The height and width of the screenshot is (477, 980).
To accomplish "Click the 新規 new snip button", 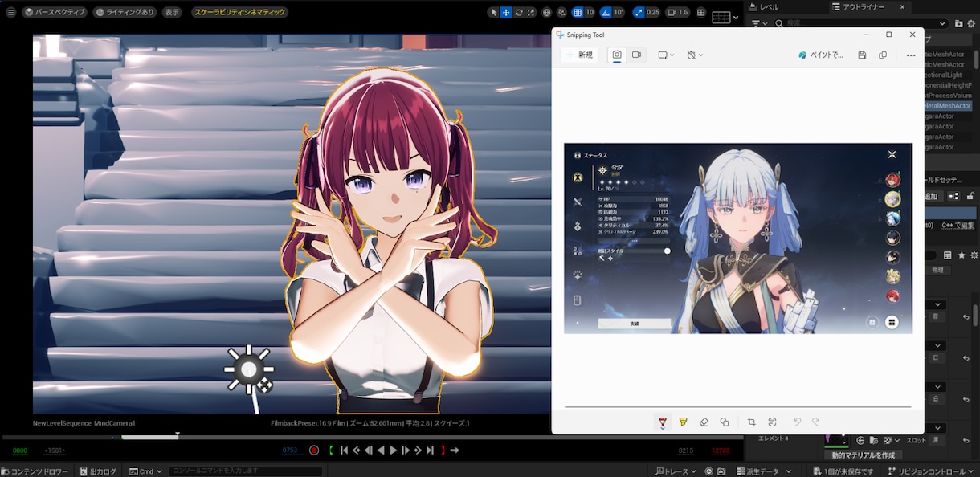I will click(579, 55).
